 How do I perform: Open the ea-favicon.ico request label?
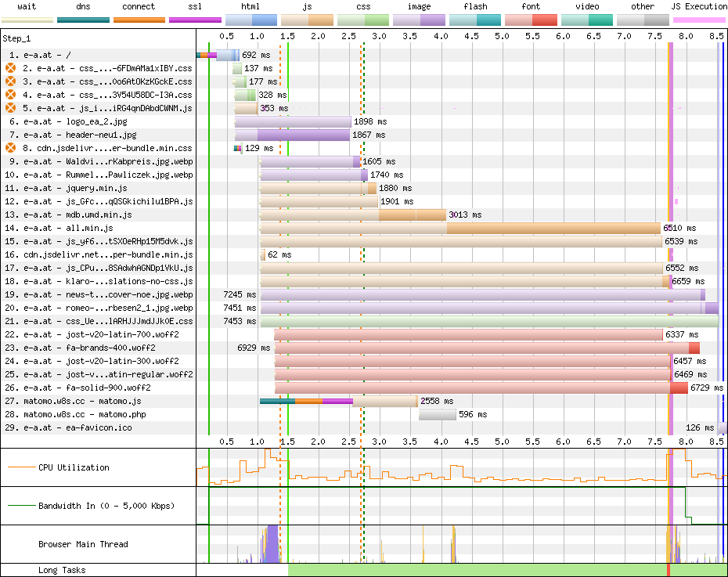[68, 427]
